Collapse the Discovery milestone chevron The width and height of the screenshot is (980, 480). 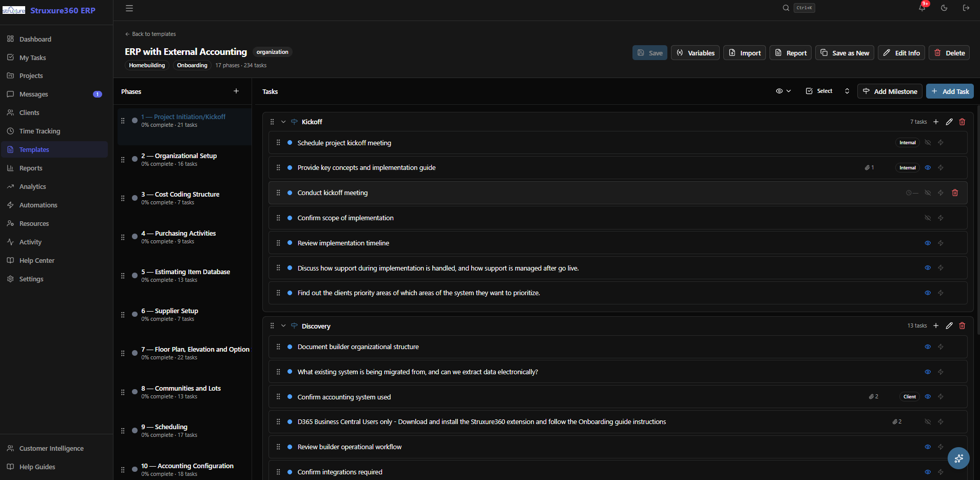pos(283,326)
